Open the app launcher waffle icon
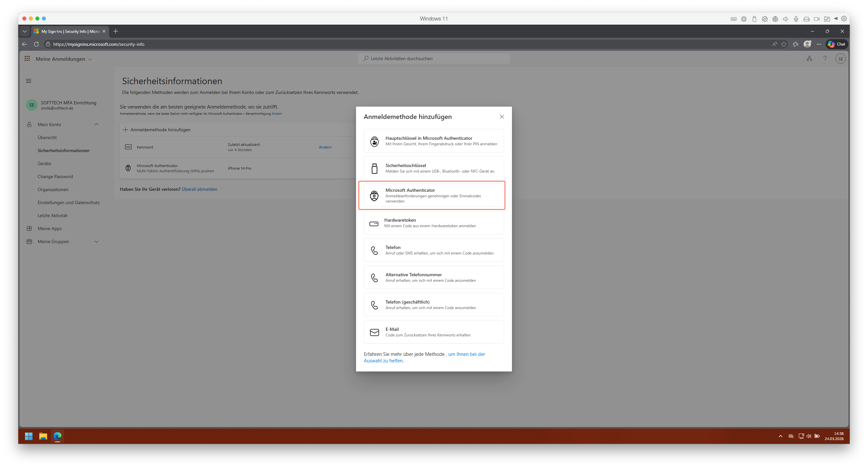Screen dimensions: 868x468 (27, 59)
